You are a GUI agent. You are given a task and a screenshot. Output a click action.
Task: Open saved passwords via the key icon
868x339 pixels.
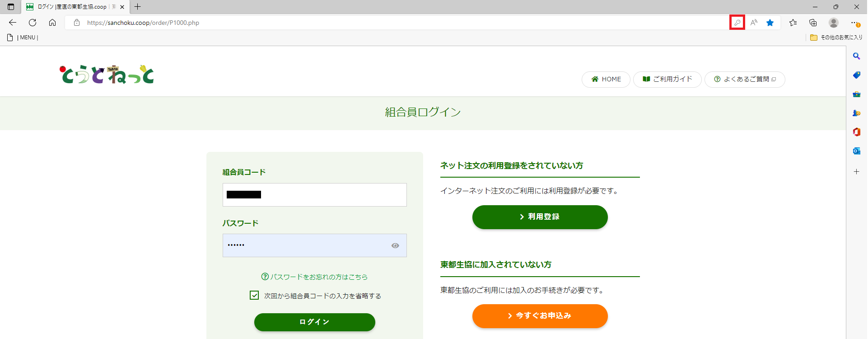(x=737, y=23)
